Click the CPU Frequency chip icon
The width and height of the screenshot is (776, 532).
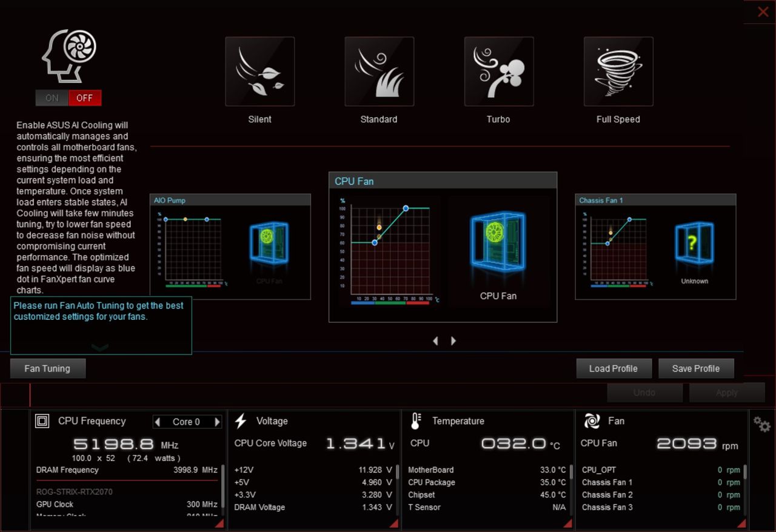(x=42, y=421)
